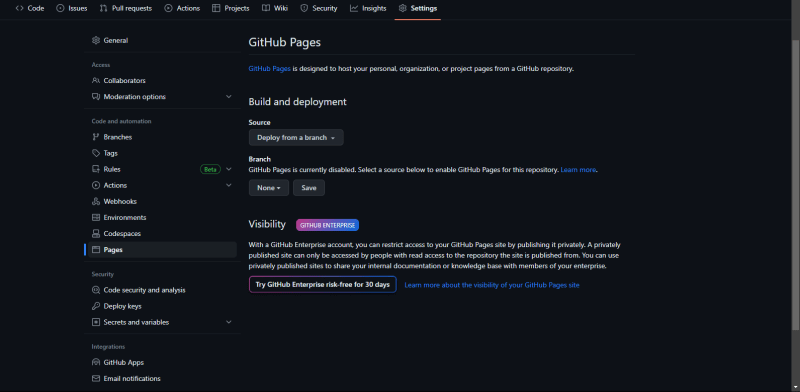Viewport: 800px width, 392px height.
Task: Click the Settings tab gear icon
Action: pos(403,8)
